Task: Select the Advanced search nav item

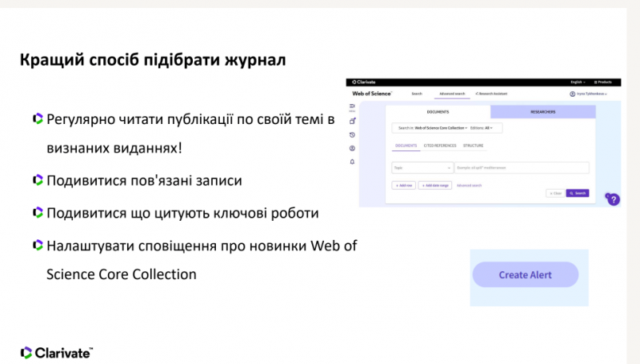Action: pos(452,94)
